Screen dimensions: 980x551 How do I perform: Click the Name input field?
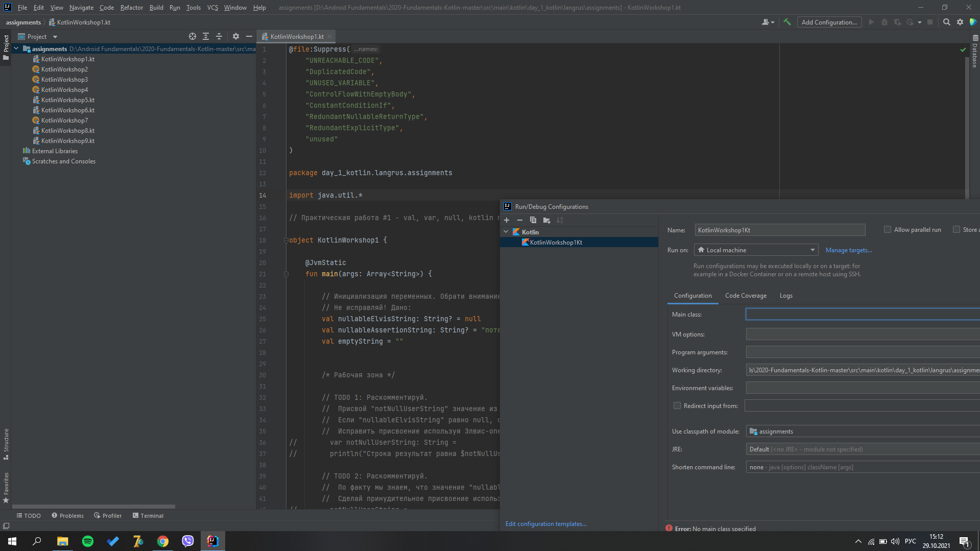780,230
